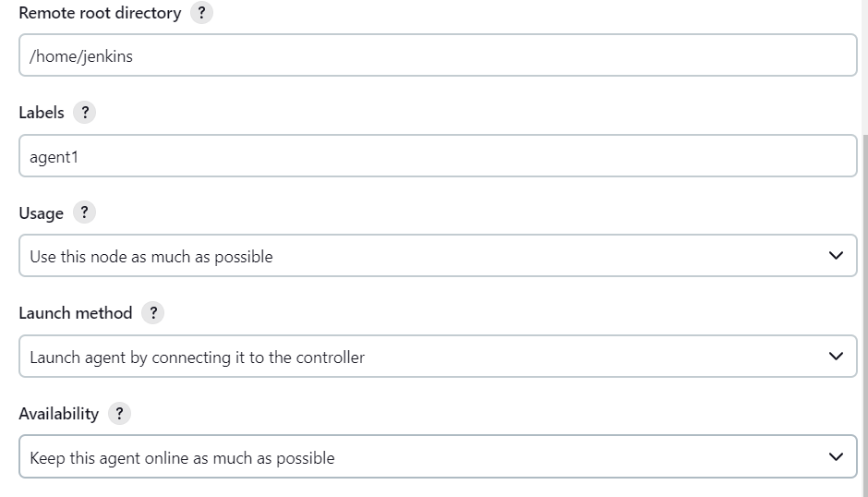This screenshot has height=497, width=868.
Task: Click the Labels help question mark
Action: [84, 113]
